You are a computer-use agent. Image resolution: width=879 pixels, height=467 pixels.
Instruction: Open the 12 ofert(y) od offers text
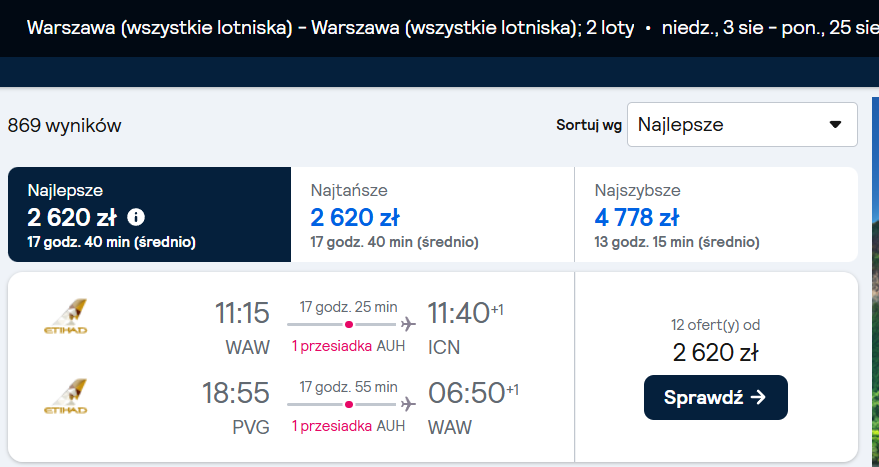click(x=716, y=325)
